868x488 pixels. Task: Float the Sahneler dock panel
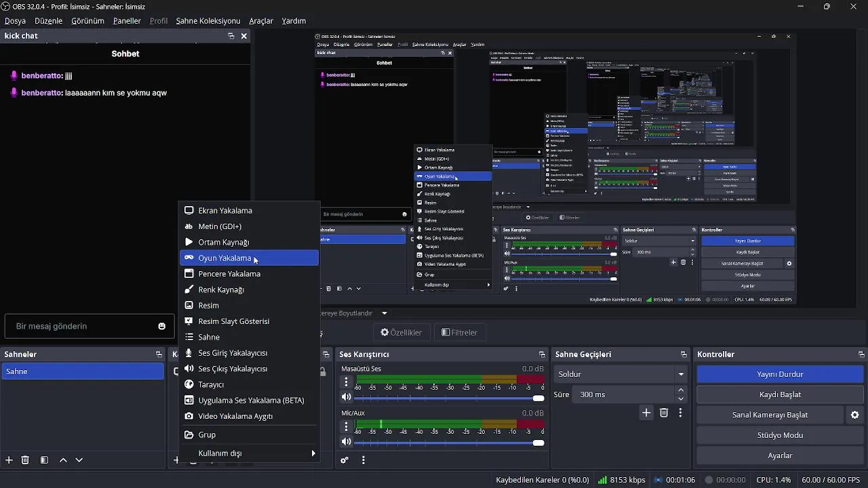[x=159, y=354]
